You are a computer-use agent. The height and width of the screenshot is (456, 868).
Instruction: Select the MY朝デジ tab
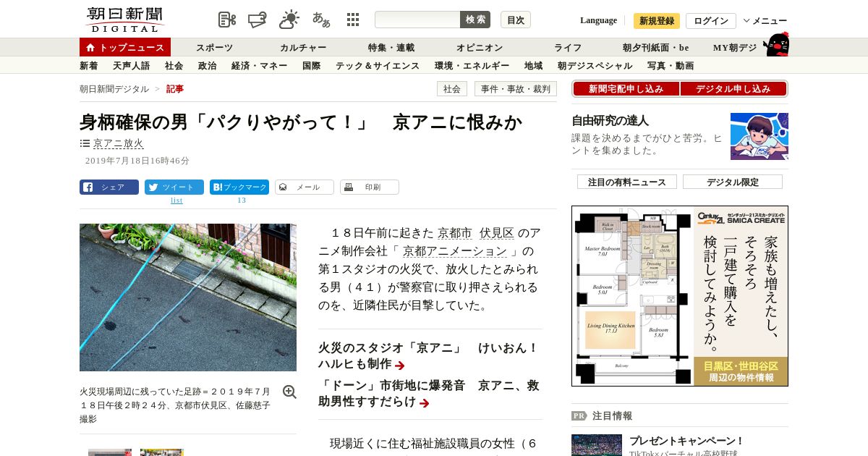click(735, 47)
